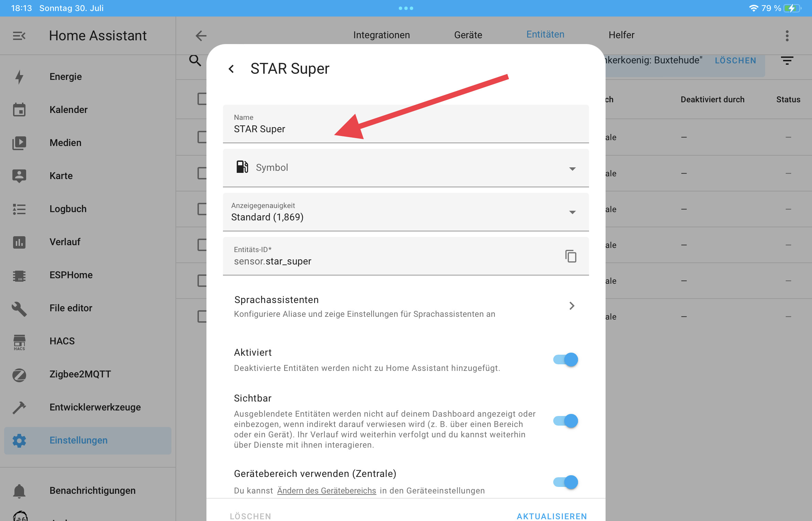The height and width of the screenshot is (521, 812).
Task: Open Energie from the sidebar
Action: click(88, 76)
